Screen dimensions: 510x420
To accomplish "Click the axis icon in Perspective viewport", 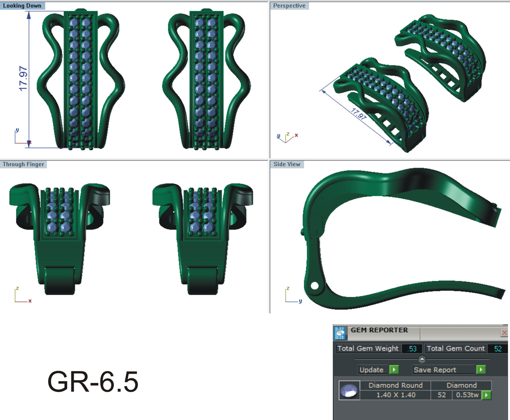I will [287, 138].
